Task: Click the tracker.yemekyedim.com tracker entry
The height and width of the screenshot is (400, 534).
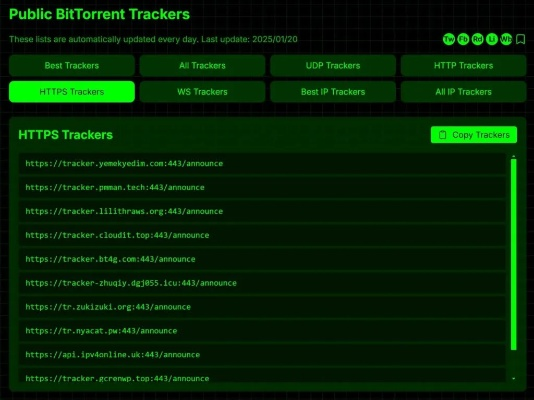Action: [262, 163]
